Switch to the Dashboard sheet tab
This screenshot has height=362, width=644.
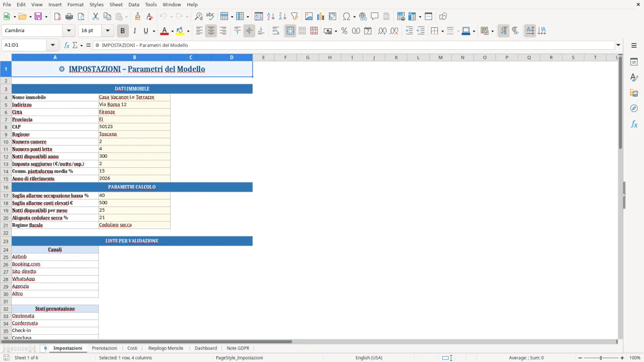point(206,348)
